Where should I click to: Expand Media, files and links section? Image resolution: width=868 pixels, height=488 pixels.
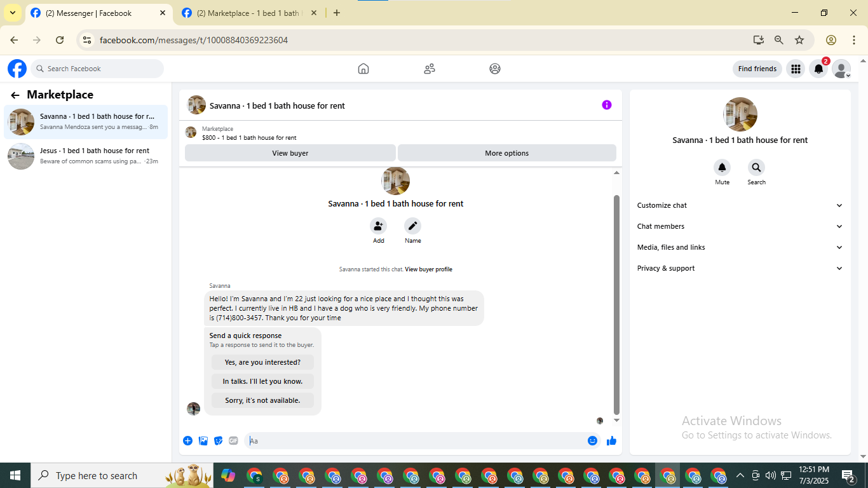pyautogui.click(x=740, y=247)
